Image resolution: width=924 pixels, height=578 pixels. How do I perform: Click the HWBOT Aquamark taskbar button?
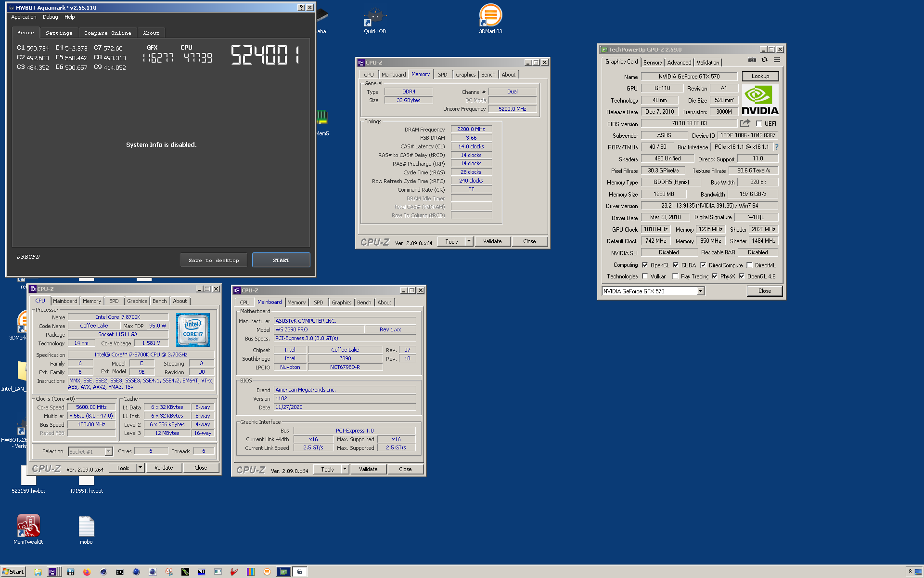click(x=300, y=572)
